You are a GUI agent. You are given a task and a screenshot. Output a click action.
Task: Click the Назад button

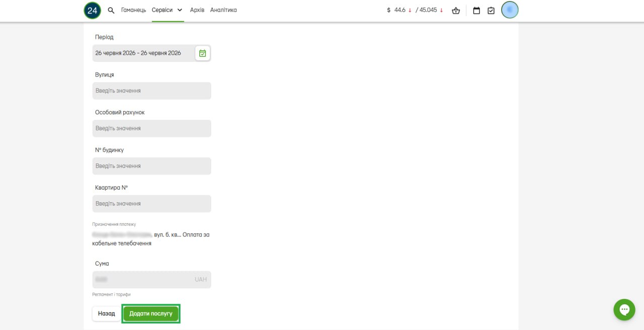click(x=107, y=313)
